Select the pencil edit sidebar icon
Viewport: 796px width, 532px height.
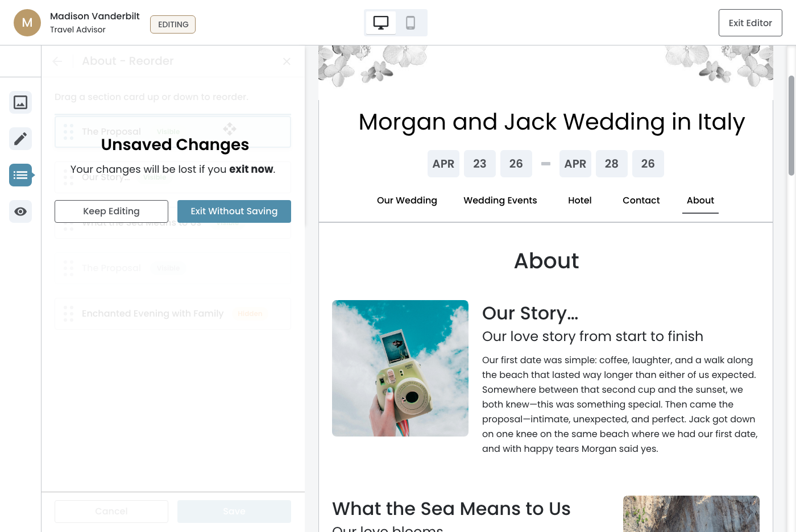(20, 139)
